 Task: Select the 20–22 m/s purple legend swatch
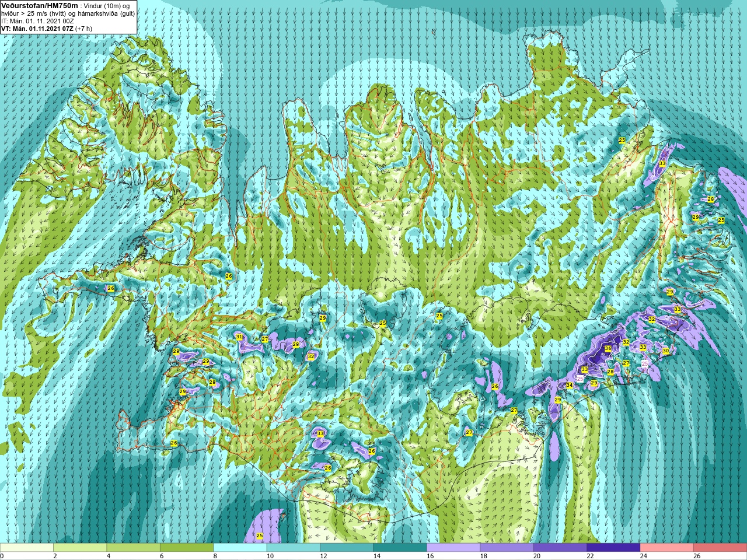point(560,548)
